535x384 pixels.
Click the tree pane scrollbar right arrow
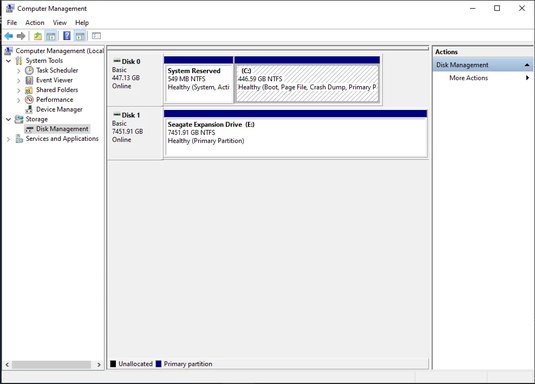pos(99,365)
